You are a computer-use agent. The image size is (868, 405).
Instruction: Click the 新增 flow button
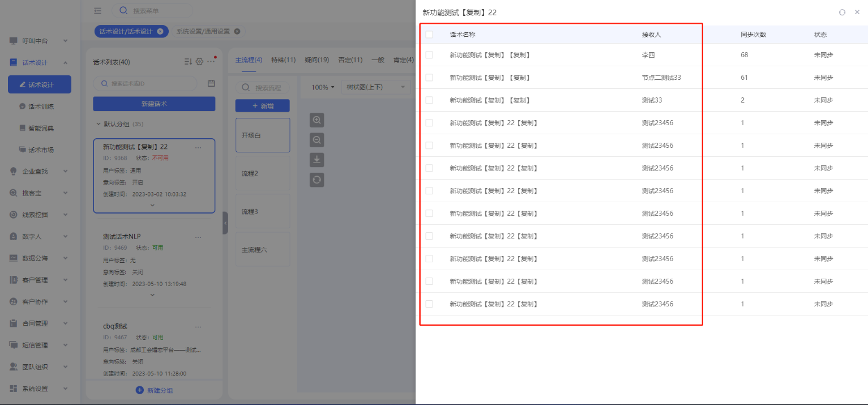[x=262, y=106]
